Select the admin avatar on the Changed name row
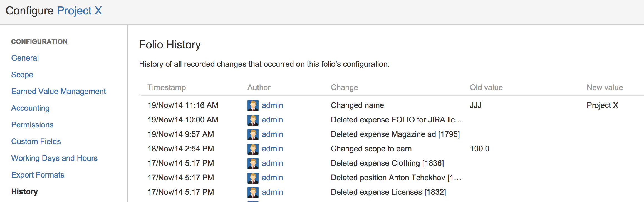644x202 pixels. tap(253, 105)
